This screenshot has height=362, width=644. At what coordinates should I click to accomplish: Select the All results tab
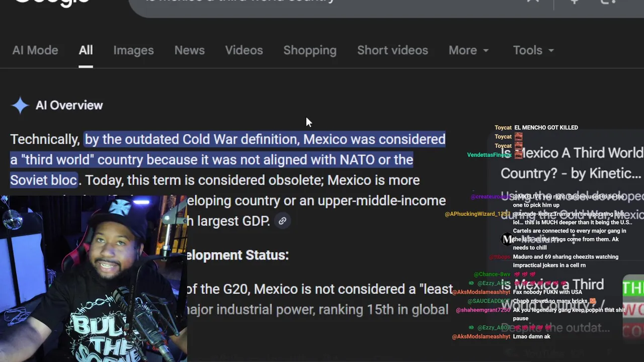(86, 50)
